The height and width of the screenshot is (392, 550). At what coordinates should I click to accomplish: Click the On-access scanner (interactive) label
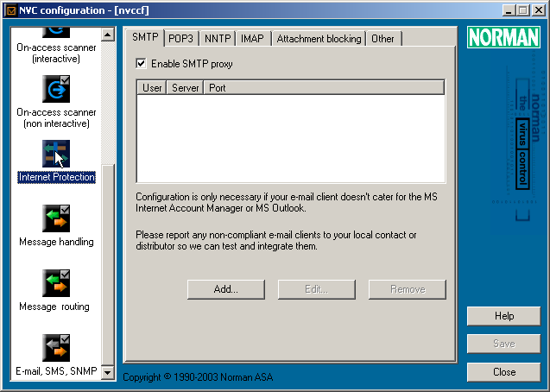point(56,53)
